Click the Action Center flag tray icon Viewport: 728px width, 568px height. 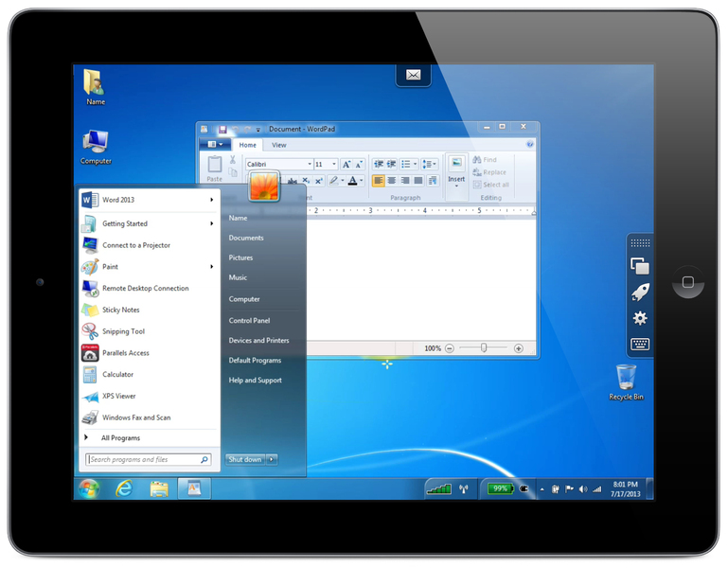coord(569,489)
